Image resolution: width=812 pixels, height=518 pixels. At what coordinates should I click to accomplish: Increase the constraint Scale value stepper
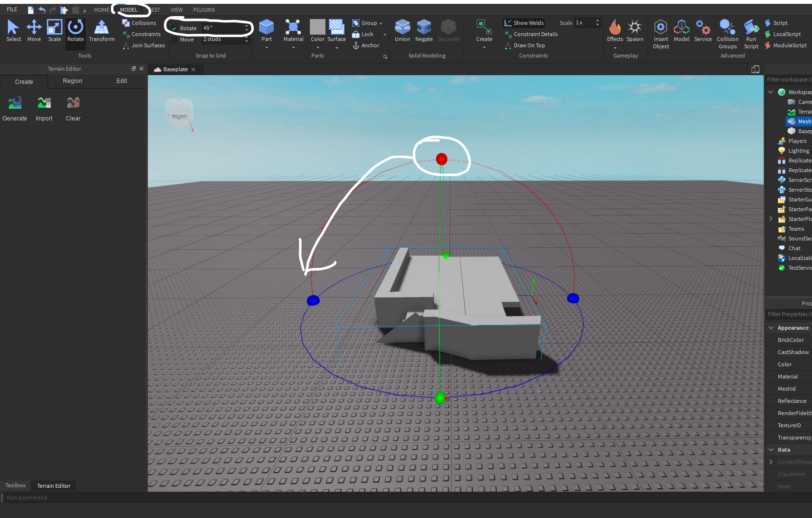(597, 21)
